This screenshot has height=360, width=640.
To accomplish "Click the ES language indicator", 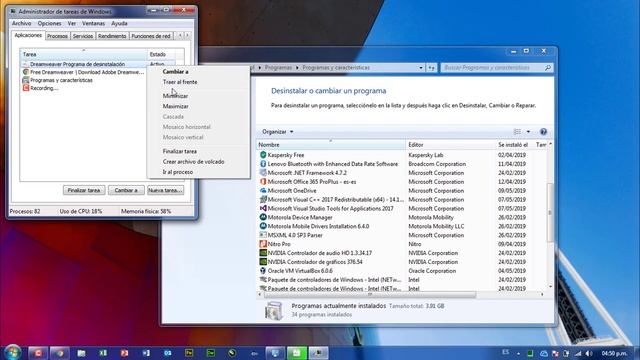I will [505, 352].
